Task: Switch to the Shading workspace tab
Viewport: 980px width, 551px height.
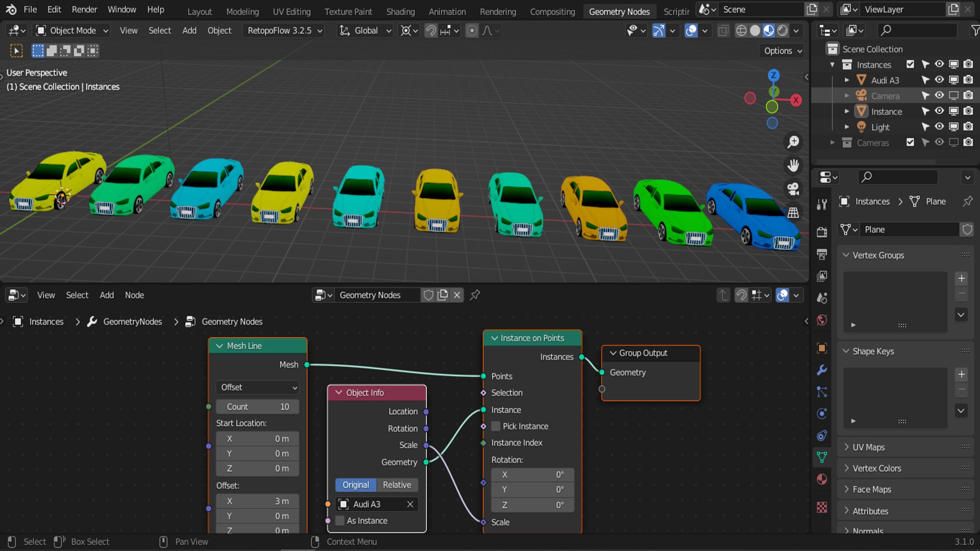Action: click(400, 11)
